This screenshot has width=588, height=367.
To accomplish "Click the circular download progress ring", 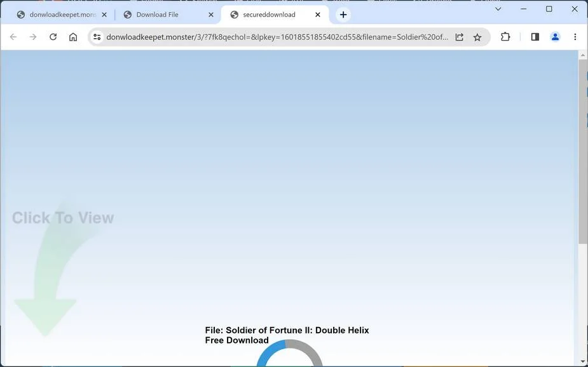I will (289, 353).
